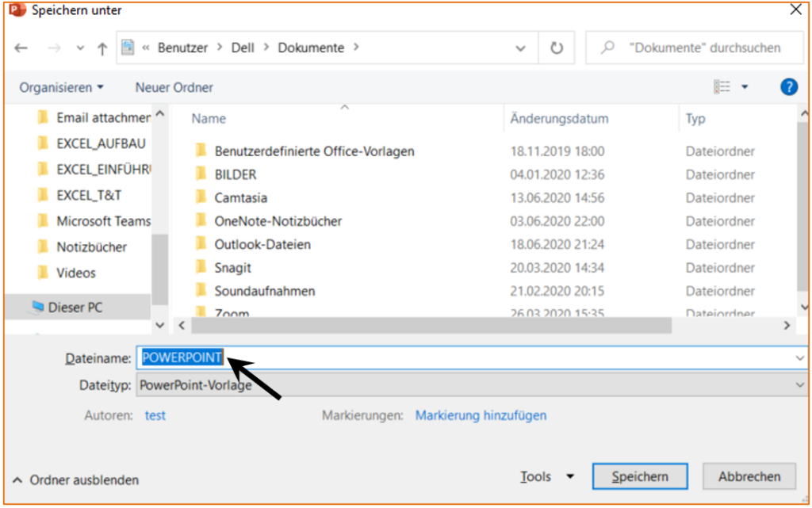
Task: Go back with the left arrow
Action: coord(21,48)
